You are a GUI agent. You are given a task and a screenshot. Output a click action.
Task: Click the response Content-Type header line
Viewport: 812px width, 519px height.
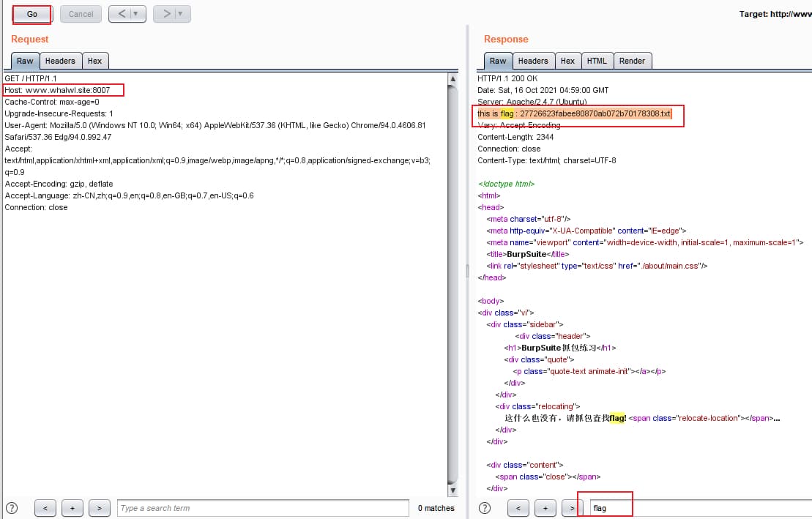(x=547, y=160)
